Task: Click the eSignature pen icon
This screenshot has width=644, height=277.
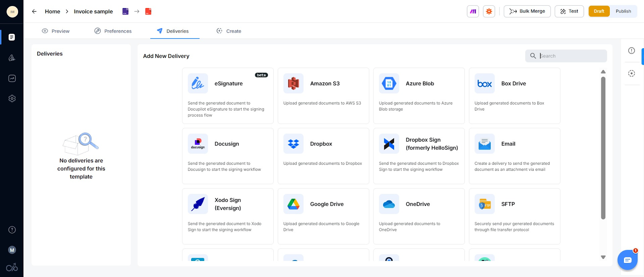Action: (x=198, y=84)
